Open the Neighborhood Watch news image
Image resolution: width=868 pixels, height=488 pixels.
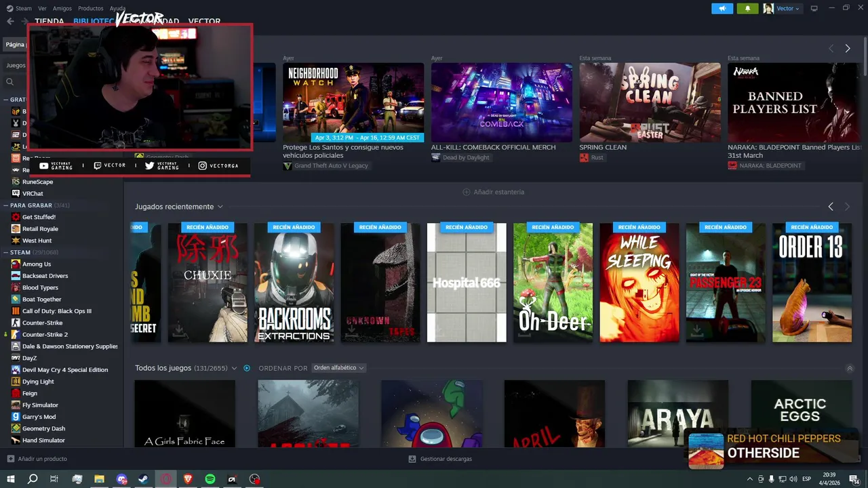[353, 102]
